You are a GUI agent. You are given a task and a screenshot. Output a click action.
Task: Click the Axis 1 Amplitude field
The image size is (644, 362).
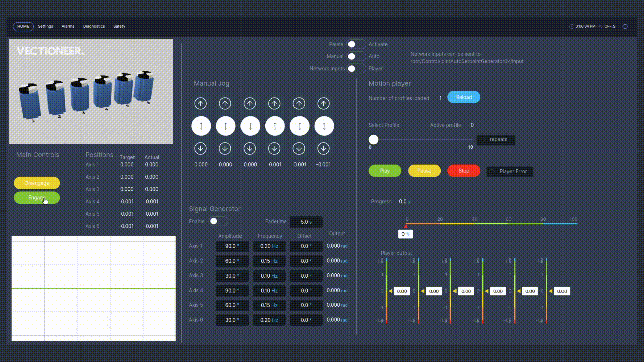[x=232, y=246]
